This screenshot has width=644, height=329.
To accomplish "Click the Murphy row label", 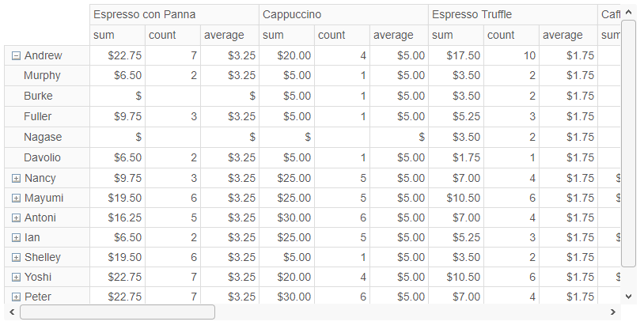I will click(x=42, y=76).
